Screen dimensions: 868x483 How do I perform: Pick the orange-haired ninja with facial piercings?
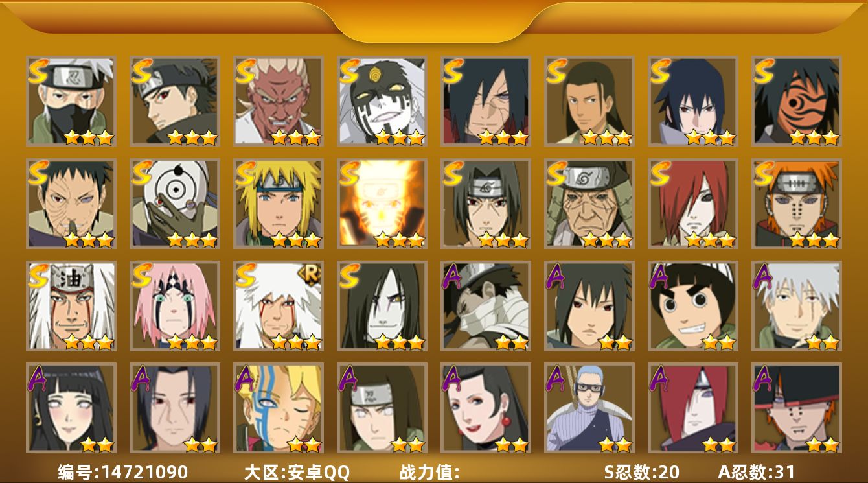pyautogui.click(x=797, y=204)
